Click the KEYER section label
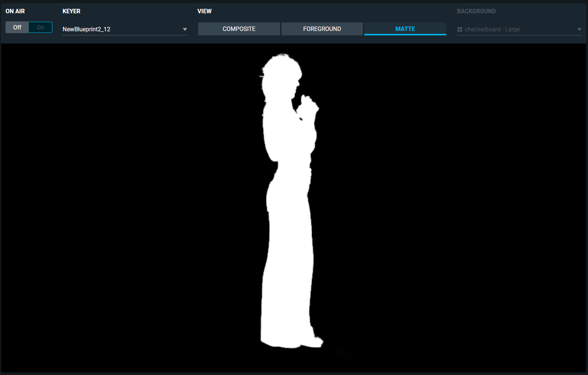Viewport: 588px width, 375px height. [71, 11]
